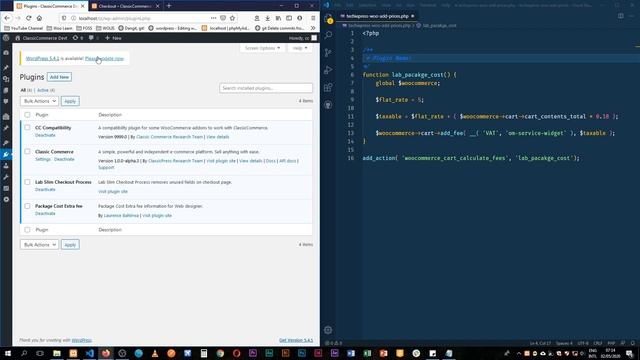
Task: Switch to the Plugins browser tab
Action: coord(51,6)
